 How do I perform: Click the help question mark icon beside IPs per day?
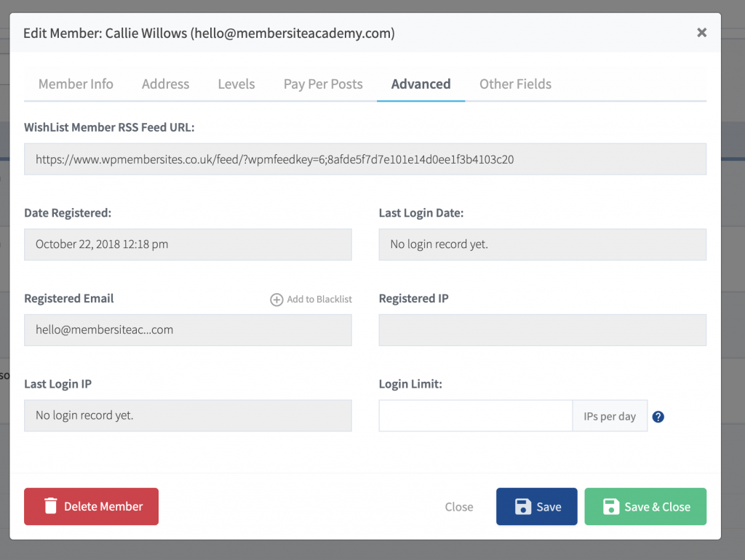[658, 417]
